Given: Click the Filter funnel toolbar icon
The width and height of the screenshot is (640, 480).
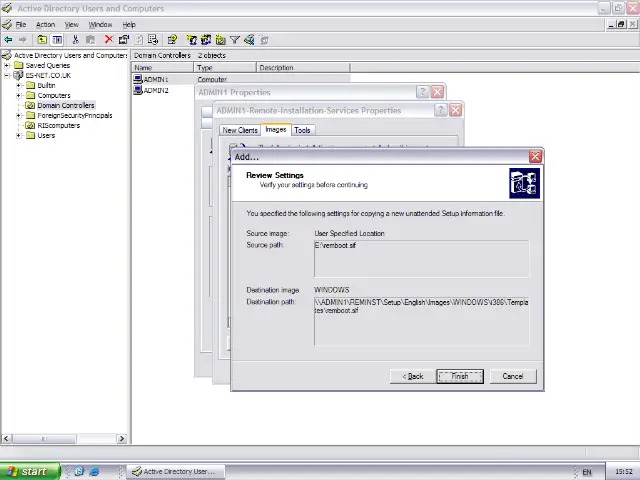Looking at the screenshot, I should [x=235, y=40].
